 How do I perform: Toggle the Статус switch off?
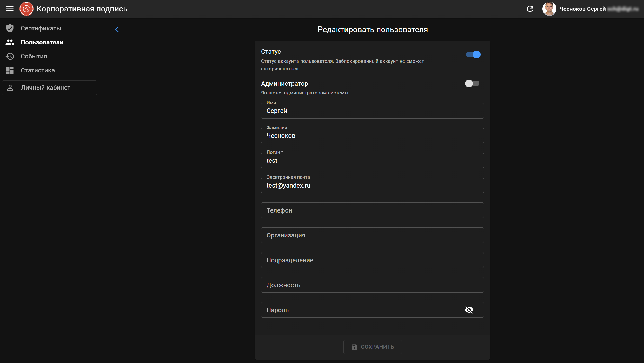(x=473, y=54)
